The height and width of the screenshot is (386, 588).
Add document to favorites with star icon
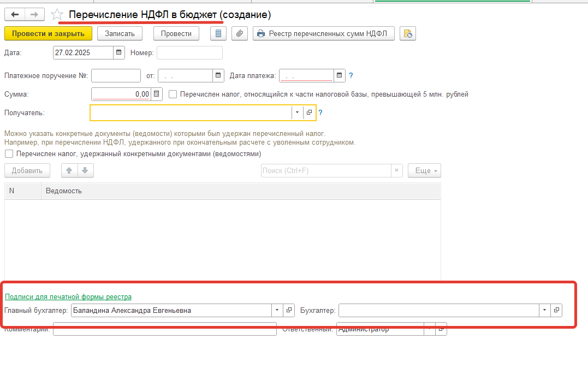click(57, 15)
